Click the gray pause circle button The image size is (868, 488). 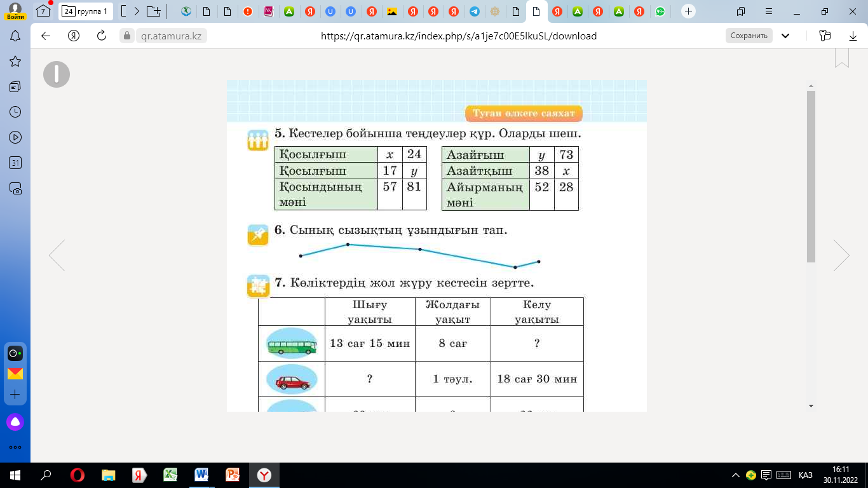coord(57,74)
